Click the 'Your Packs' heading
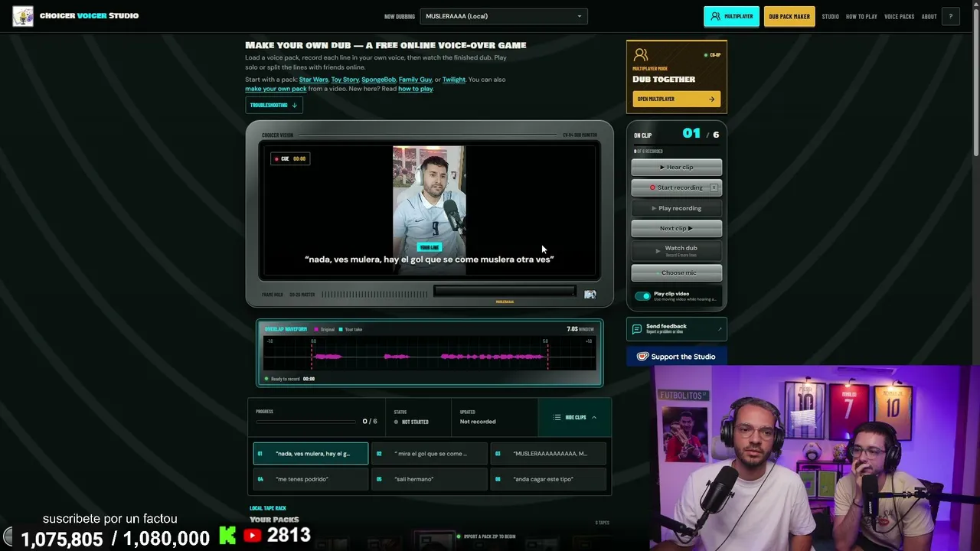Viewport: 980px width, 551px height. [x=274, y=520]
